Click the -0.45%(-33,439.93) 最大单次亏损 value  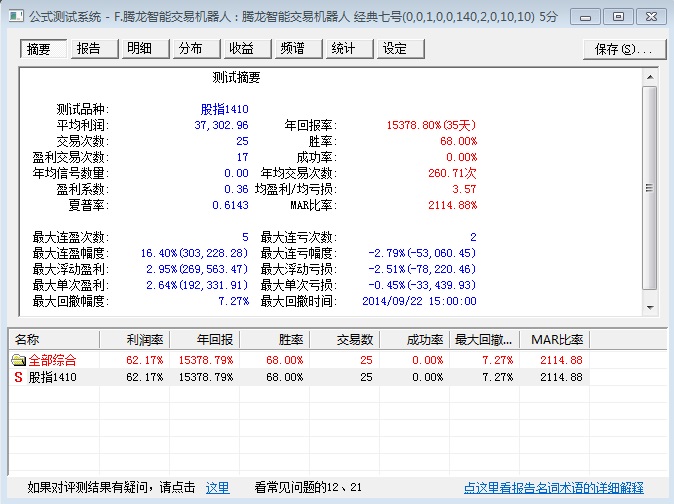[422, 285]
